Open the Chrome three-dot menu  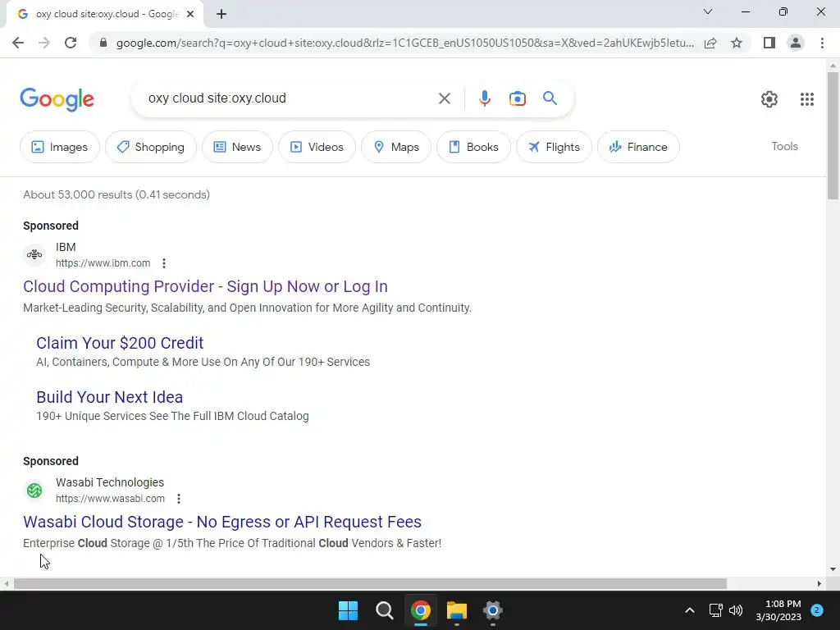pos(822,43)
